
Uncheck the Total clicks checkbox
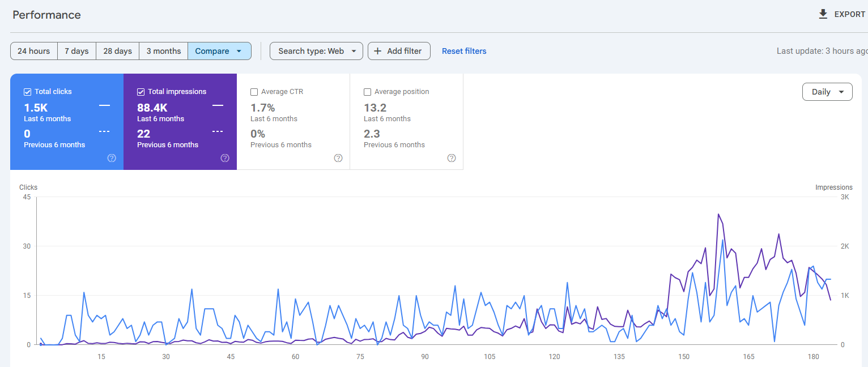tap(28, 92)
